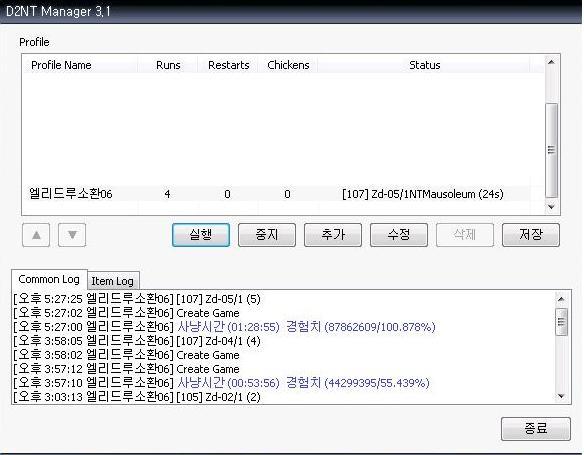Click the profile list scrollbar thumb
Viewport: 584px width, 455px height.
(x=551, y=150)
